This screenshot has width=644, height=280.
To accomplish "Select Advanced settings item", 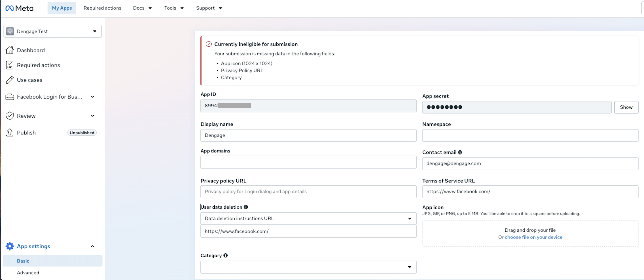I will pos(28,273).
